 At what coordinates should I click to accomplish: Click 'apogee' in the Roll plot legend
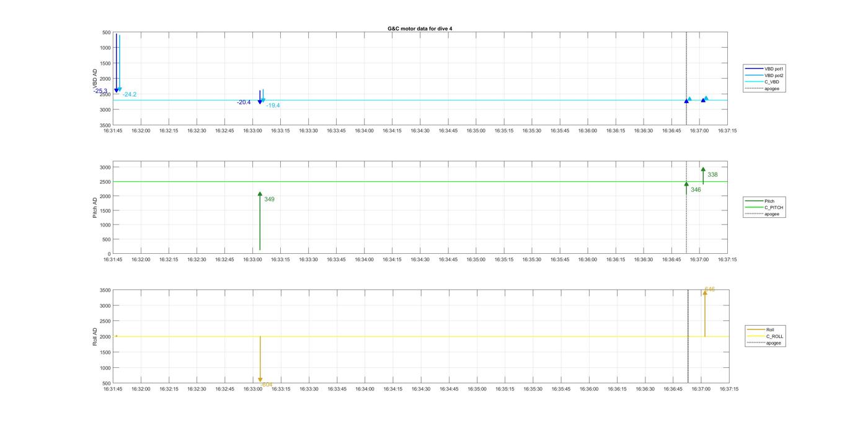[764, 343]
